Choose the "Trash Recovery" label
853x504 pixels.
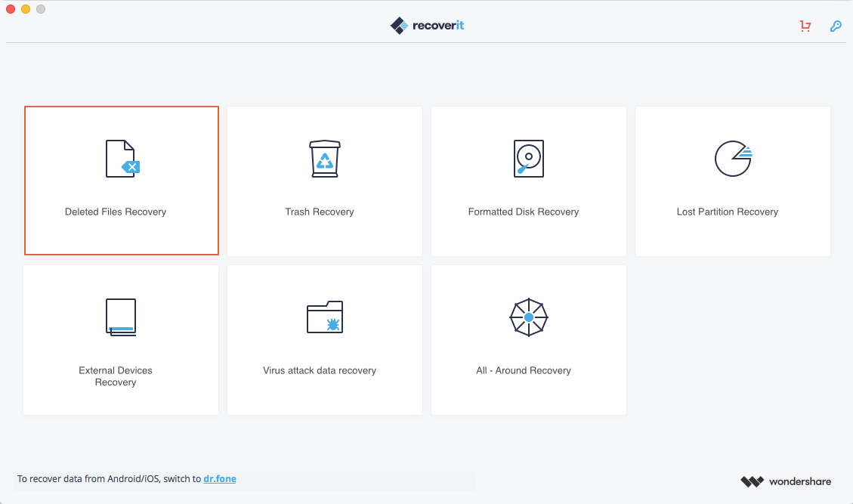coord(320,212)
